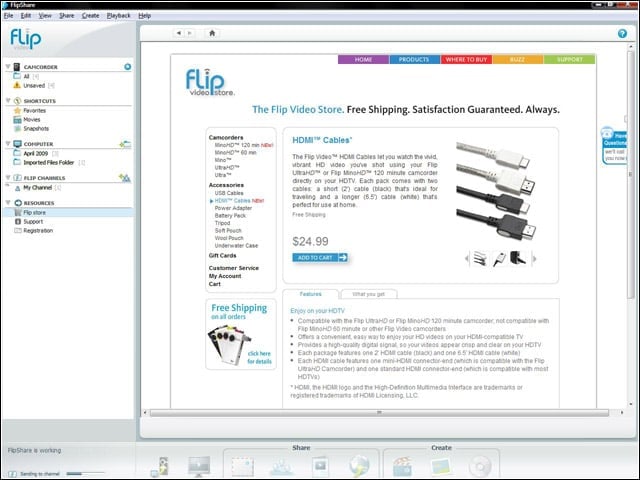Click the blue PRODUCTS nav tab
This screenshot has width=640, height=480.
(414, 60)
